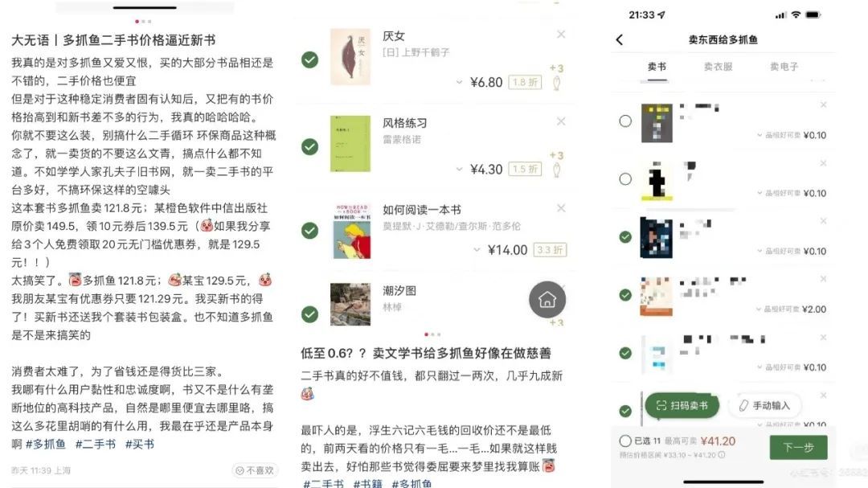
Task: Switch to the 卖电子 tab
Action: point(784,67)
